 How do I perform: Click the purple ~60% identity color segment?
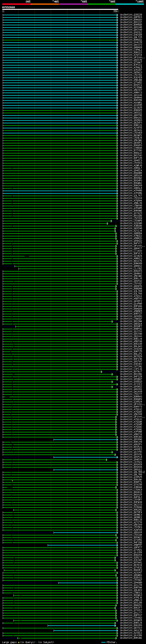pyautogui.click(x=73, y=4)
